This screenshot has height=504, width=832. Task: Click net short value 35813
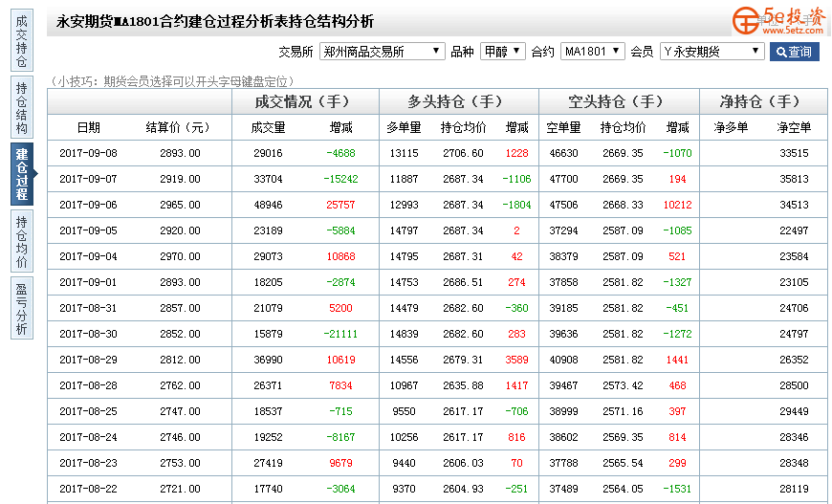[794, 180]
